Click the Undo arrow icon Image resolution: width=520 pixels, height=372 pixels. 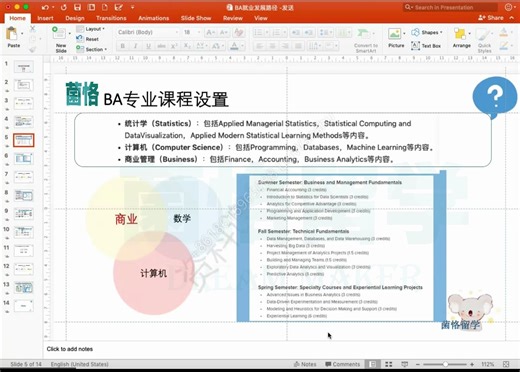click(45, 7)
